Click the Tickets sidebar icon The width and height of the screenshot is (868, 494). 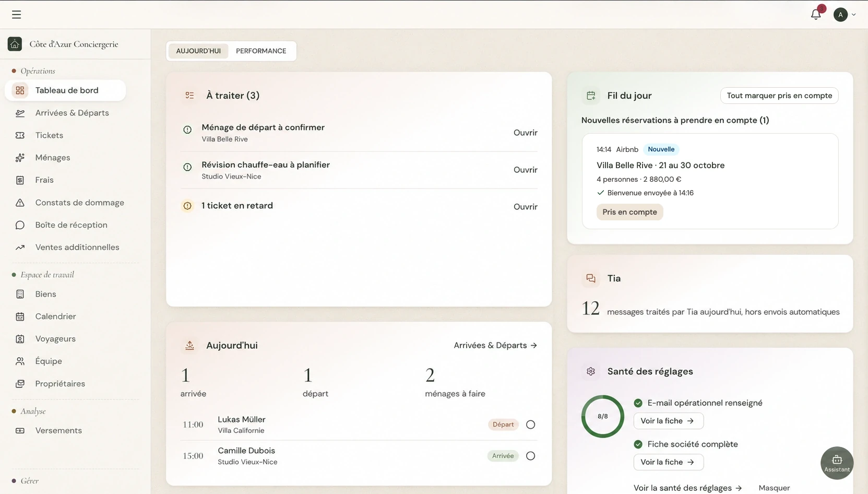pos(20,135)
